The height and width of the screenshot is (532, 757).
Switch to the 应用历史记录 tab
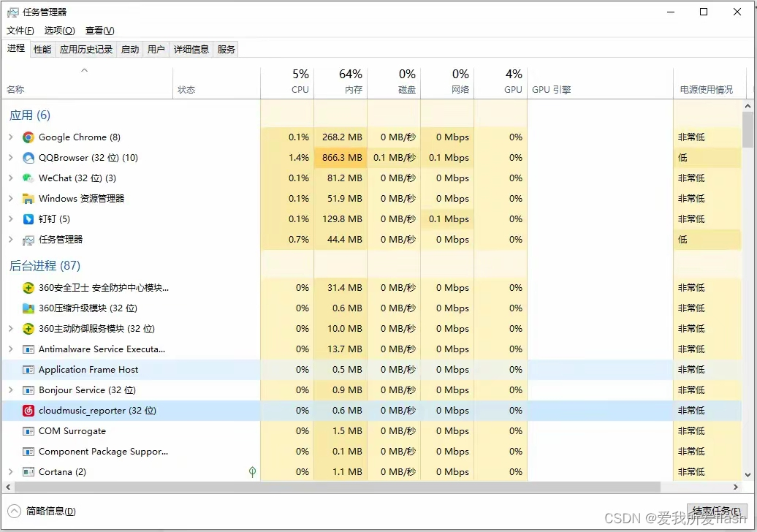click(x=86, y=49)
